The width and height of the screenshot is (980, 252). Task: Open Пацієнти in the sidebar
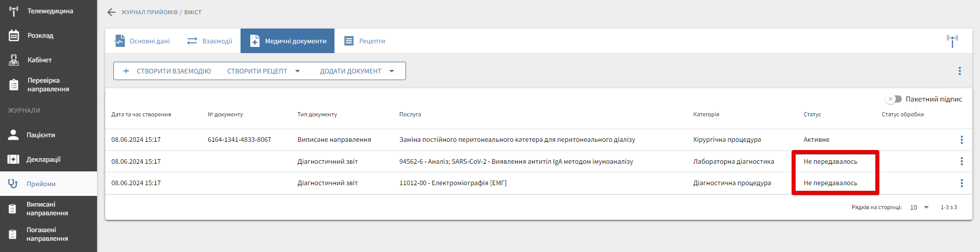(x=41, y=135)
